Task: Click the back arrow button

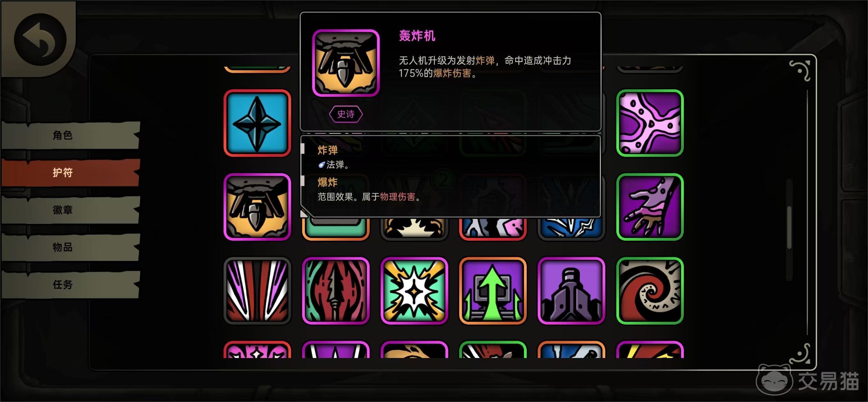Action: pyautogui.click(x=40, y=40)
